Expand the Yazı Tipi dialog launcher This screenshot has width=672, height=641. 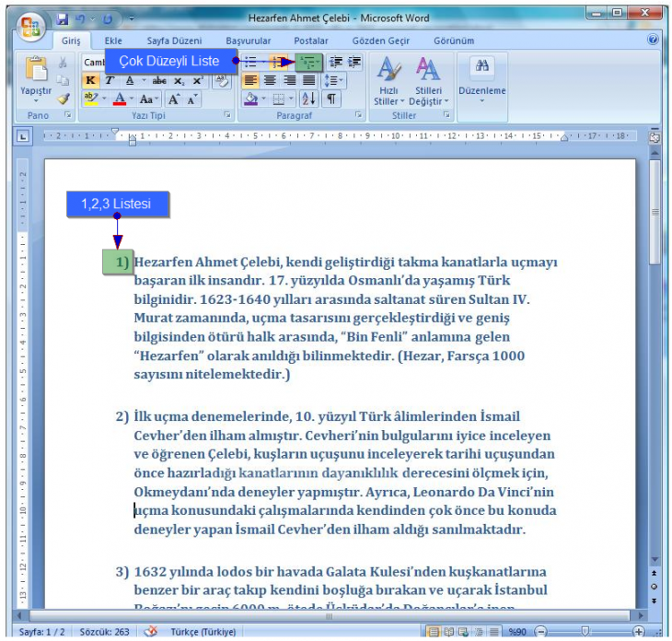coord(227,115)
